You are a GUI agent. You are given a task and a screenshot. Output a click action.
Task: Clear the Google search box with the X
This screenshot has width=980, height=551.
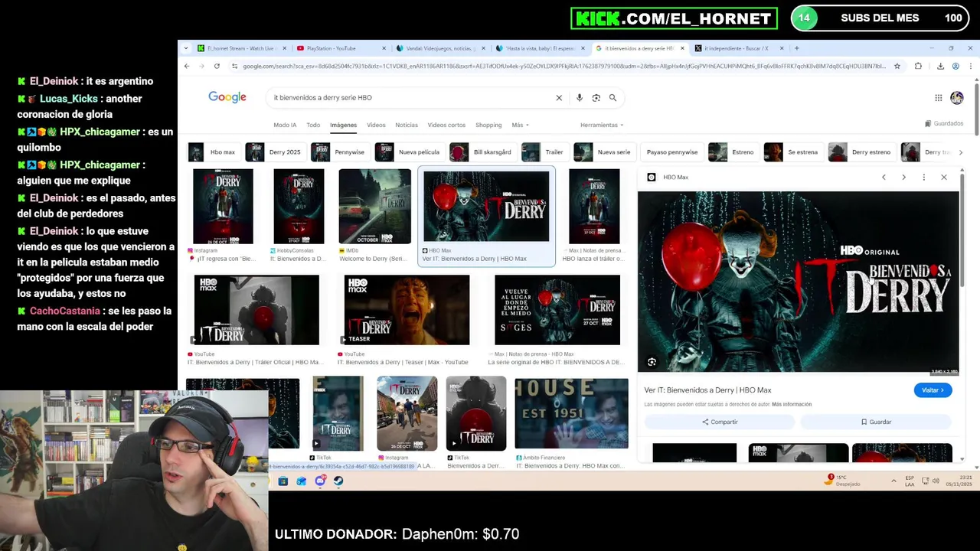(559, 98)
